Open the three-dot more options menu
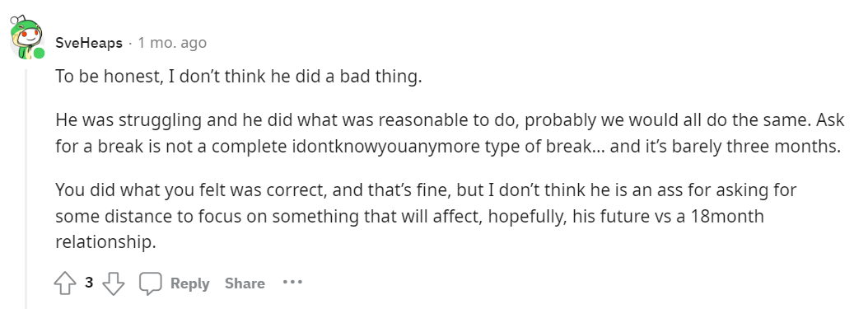 (292, 283)
